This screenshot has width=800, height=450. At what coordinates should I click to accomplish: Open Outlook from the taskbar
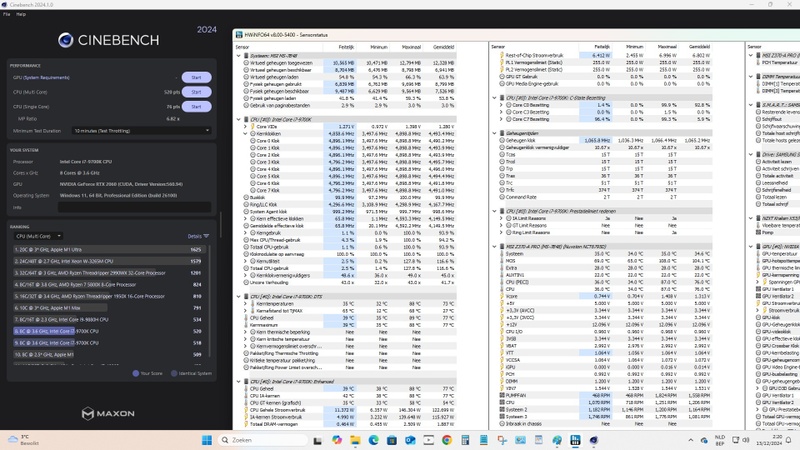tap(410, 440)
